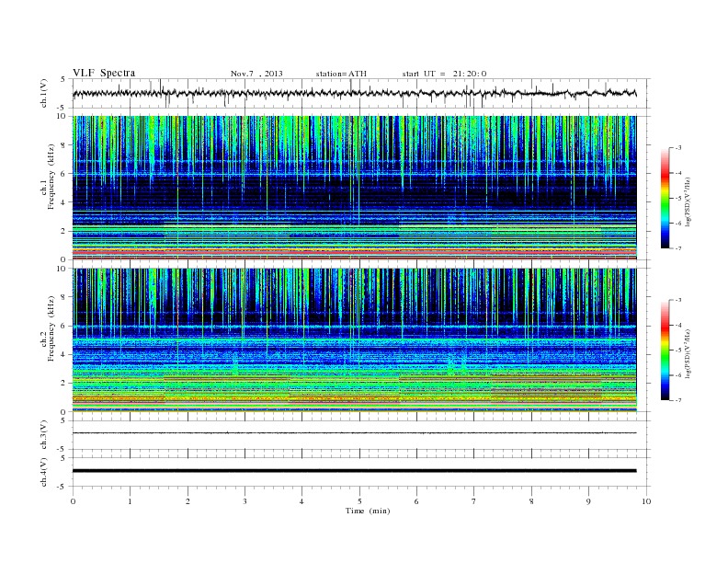Click time axis tick label "2"
Image resolution: width=728 pixels, height=563 pixels.
[x=188, y=501]
